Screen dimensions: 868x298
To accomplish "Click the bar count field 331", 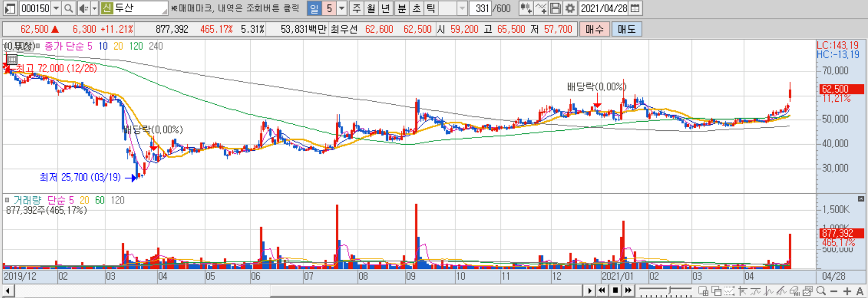I will (481, 8).
